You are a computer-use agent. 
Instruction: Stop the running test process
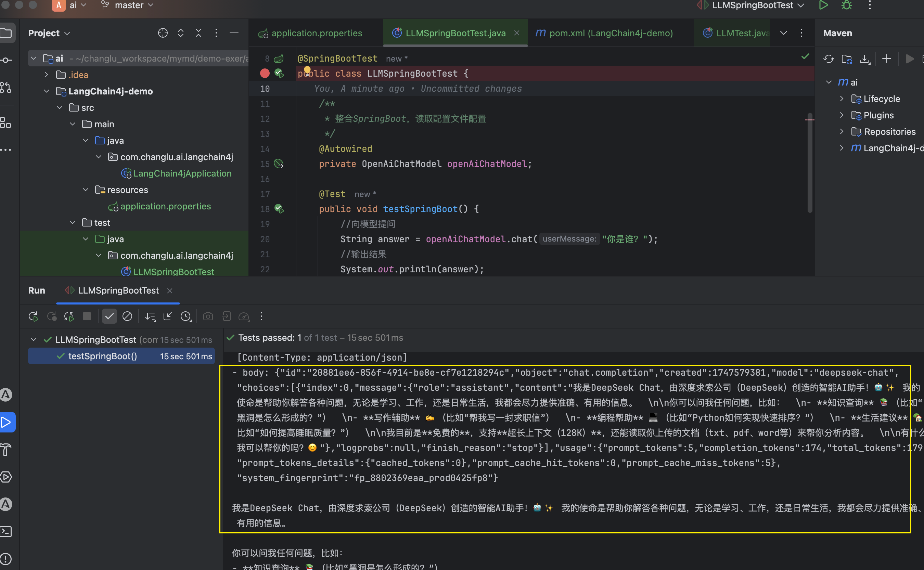click(x=87, y=316)
